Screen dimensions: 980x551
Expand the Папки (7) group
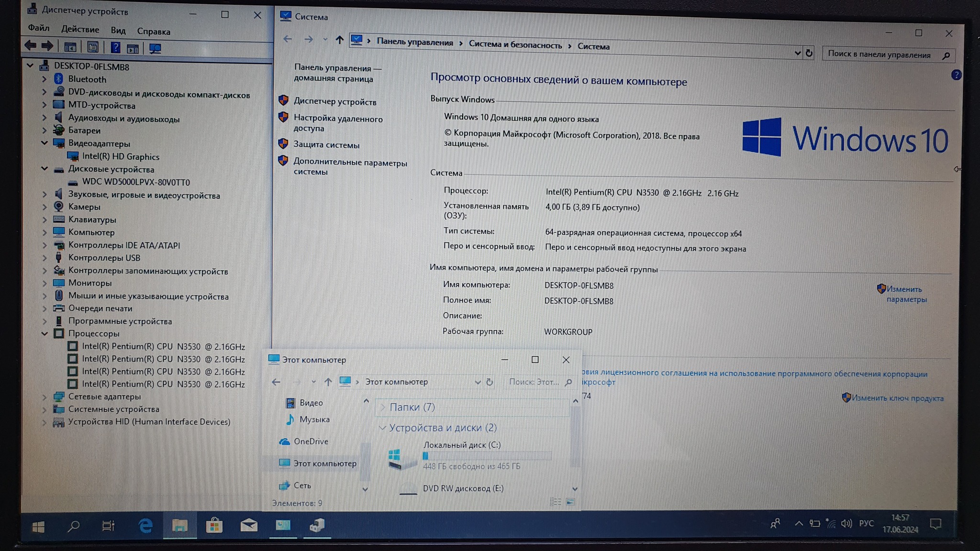(383, 407)
